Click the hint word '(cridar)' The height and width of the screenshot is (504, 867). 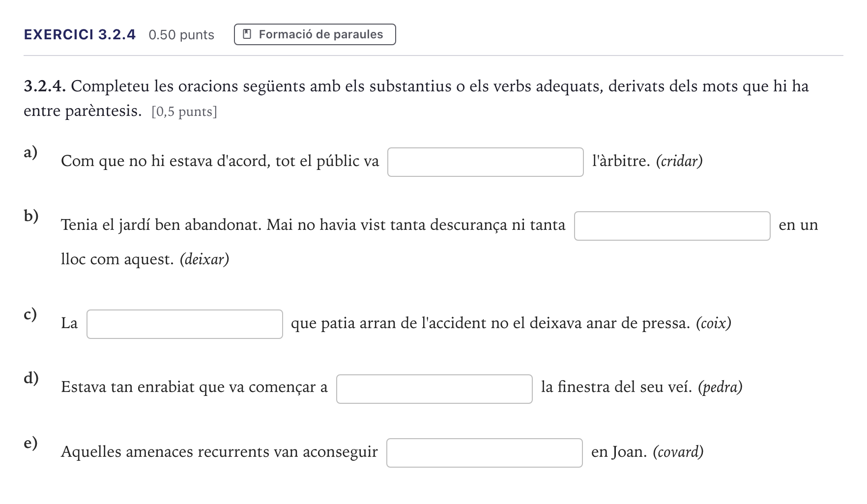(x=679, y=161)
